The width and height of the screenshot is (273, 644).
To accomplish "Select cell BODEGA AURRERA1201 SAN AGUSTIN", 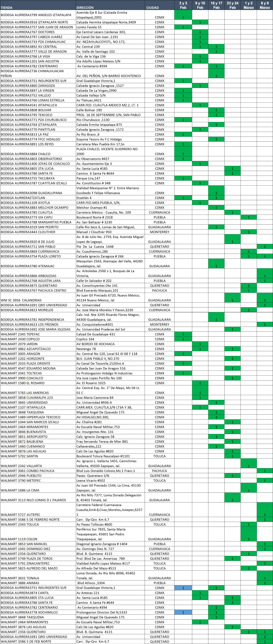I will tap(38, 61).
